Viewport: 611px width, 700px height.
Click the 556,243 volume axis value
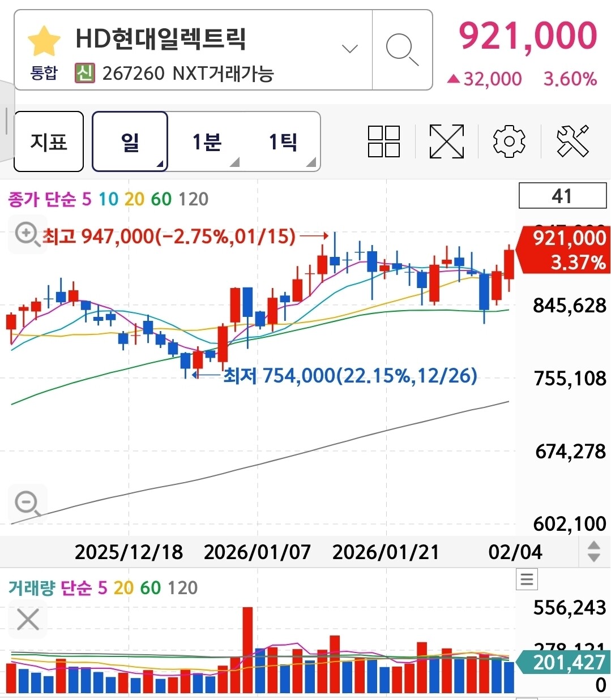(x=570, y=607)
